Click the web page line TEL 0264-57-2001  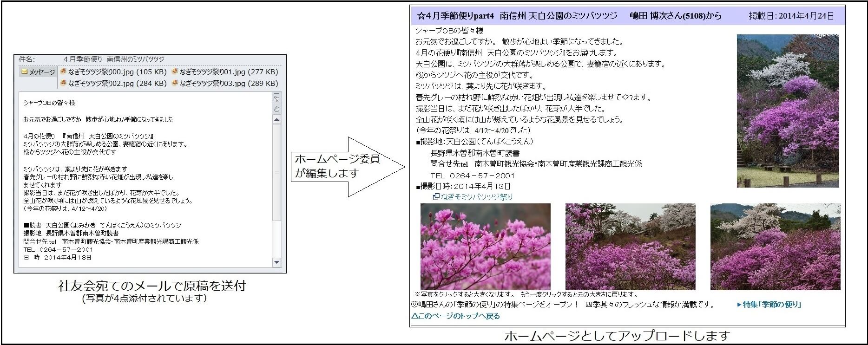coord(473,176)
